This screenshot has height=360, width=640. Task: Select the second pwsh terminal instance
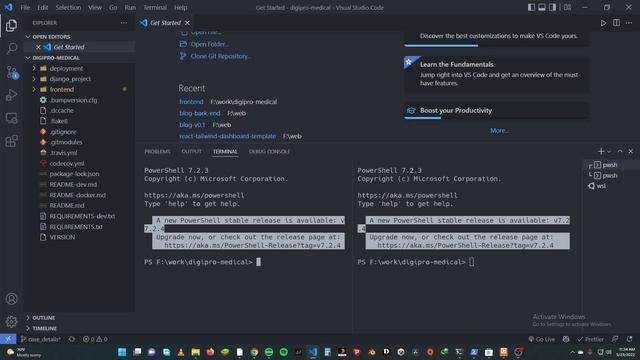click(x=609, y=176)
